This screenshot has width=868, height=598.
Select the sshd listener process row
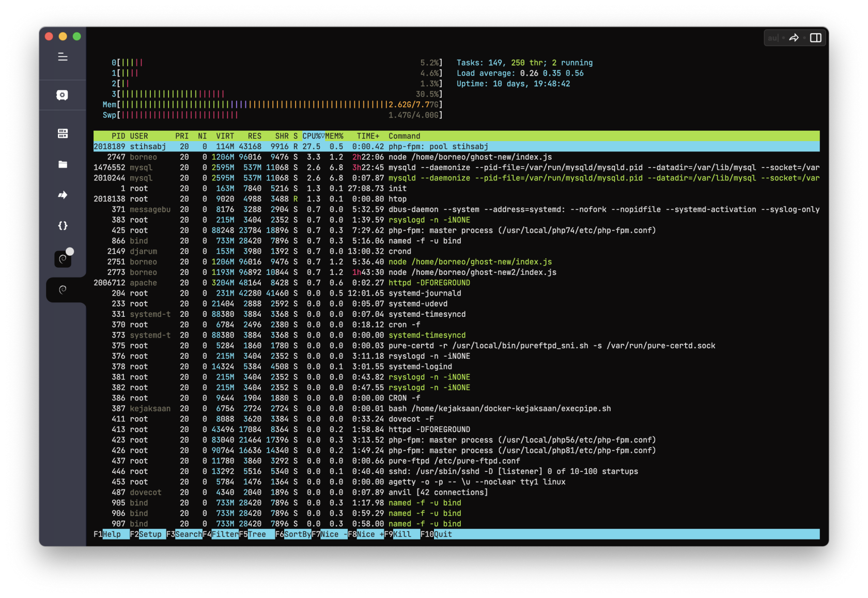(x=457, y=471)
